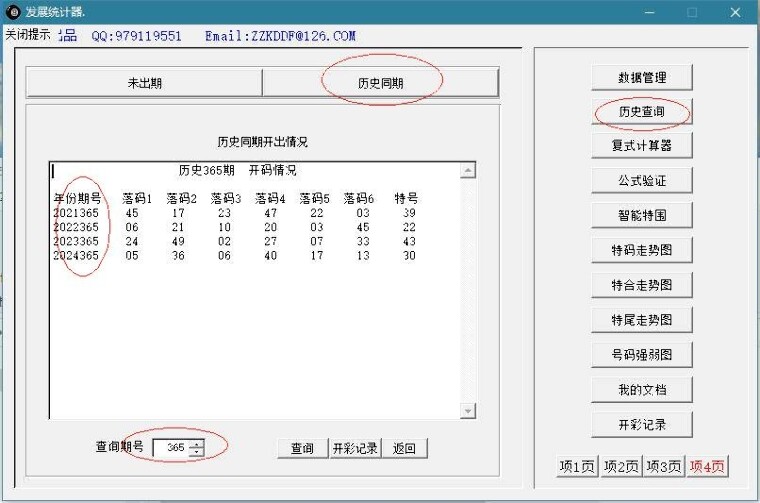Click the 特号 column header
The image size is (760, 503).
point(406,198)
